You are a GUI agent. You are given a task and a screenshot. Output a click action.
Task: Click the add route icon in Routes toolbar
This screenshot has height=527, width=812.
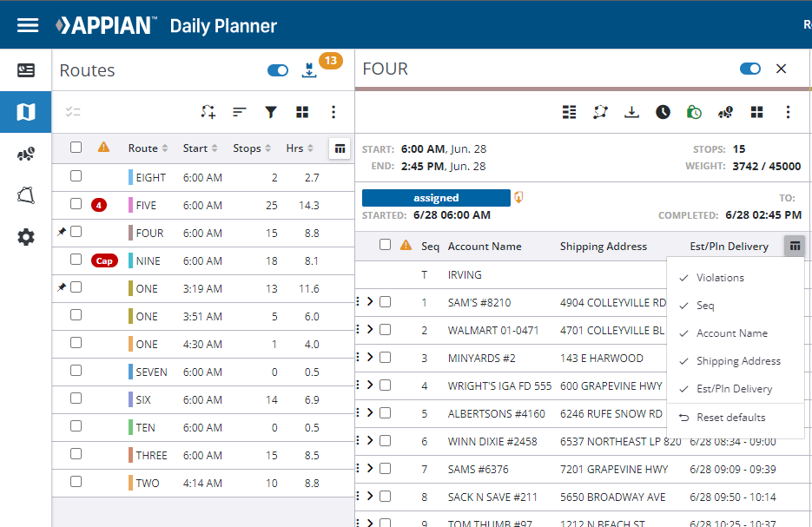pyautogui.click(x=208, y=112)
